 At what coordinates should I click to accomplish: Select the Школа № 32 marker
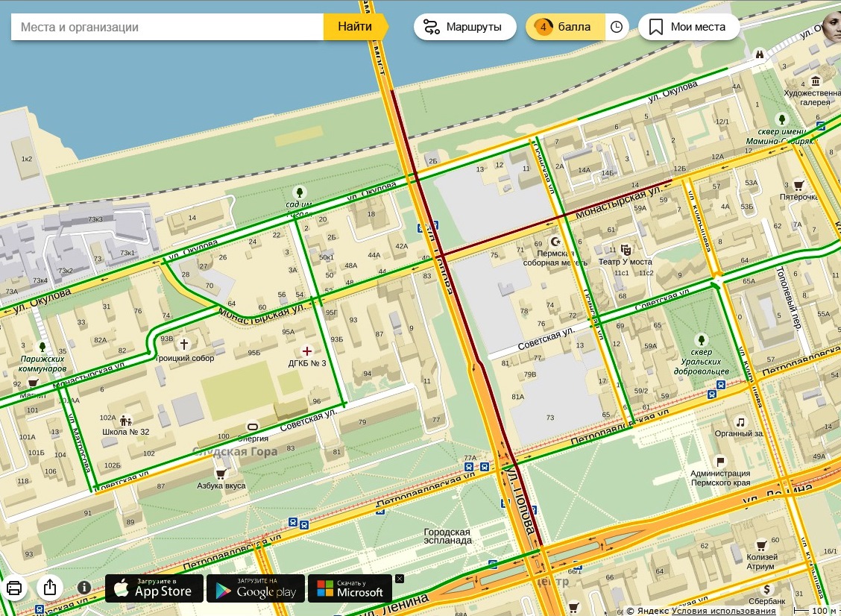tap(125, 420)
